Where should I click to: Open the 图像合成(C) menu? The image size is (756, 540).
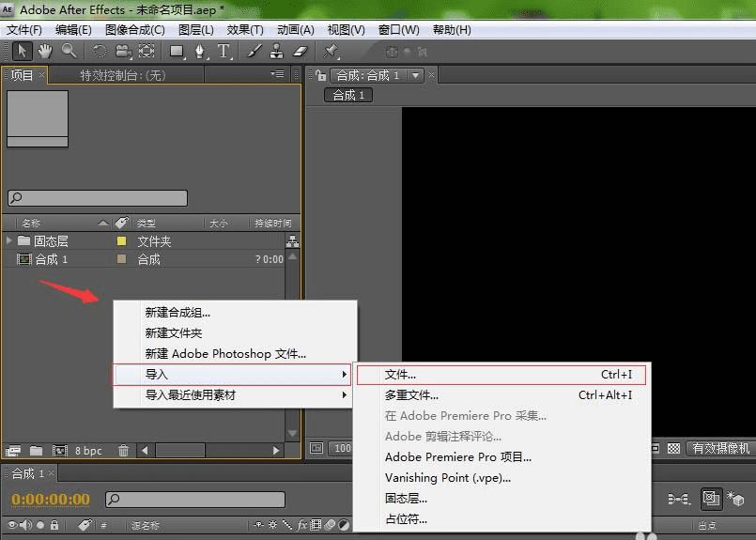click(x=135, y=30)
